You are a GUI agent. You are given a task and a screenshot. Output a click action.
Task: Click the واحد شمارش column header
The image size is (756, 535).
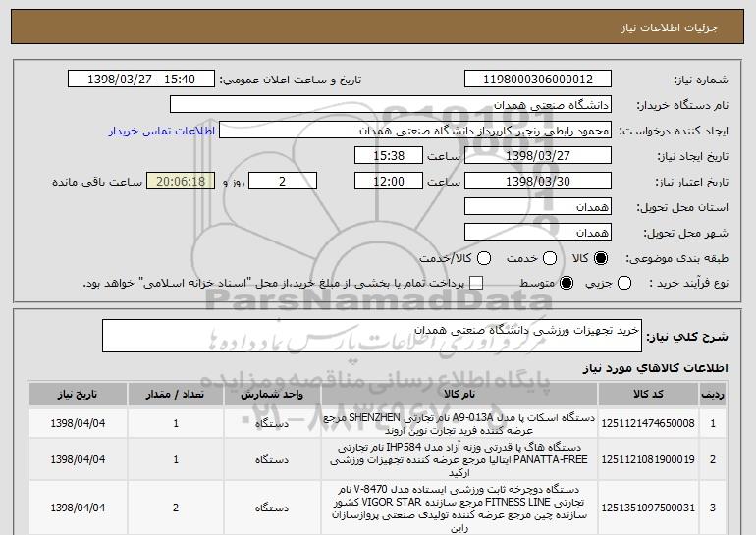pyautogui.click(x=272, y=395)
